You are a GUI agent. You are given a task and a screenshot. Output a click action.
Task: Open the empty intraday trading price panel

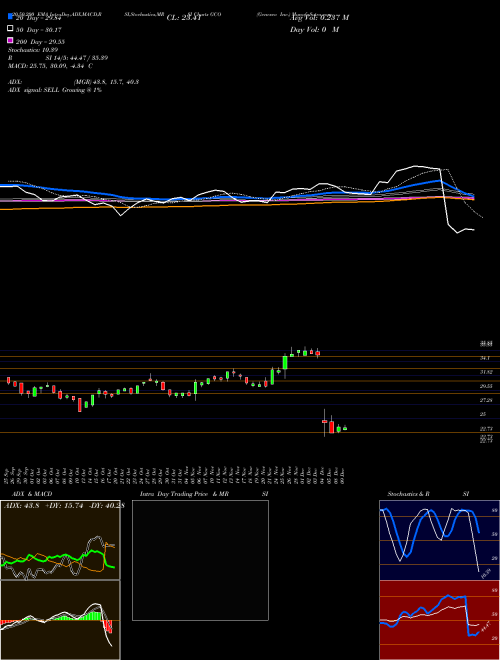(x=200, y=560)
